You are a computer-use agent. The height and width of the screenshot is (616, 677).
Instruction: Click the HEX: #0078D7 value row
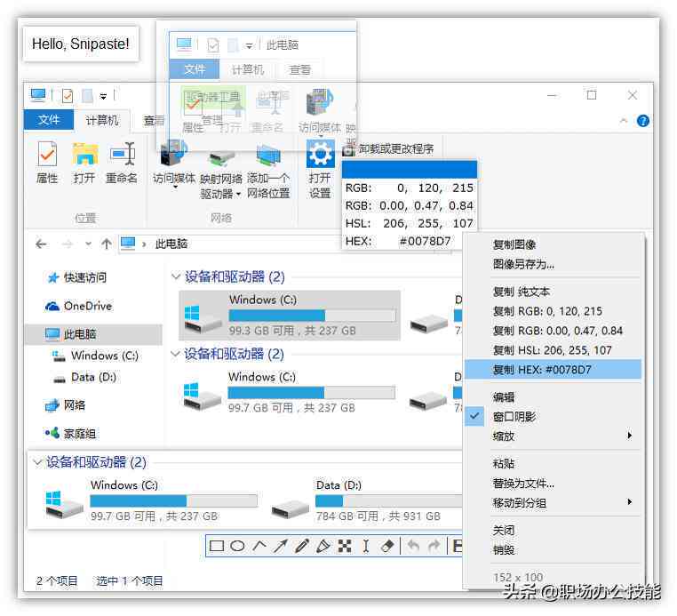pyautogui.click(x=398, y=241)
